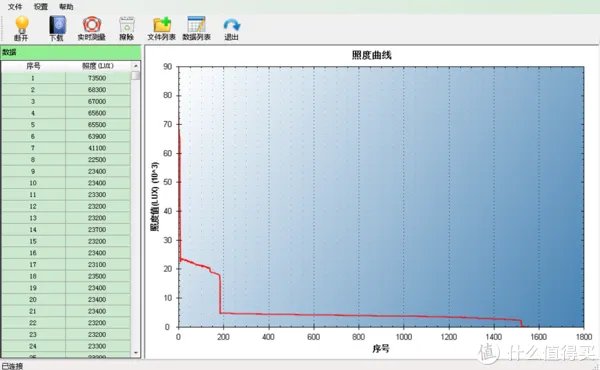Click the x-axis 1000 tick label

coord(404,337)
